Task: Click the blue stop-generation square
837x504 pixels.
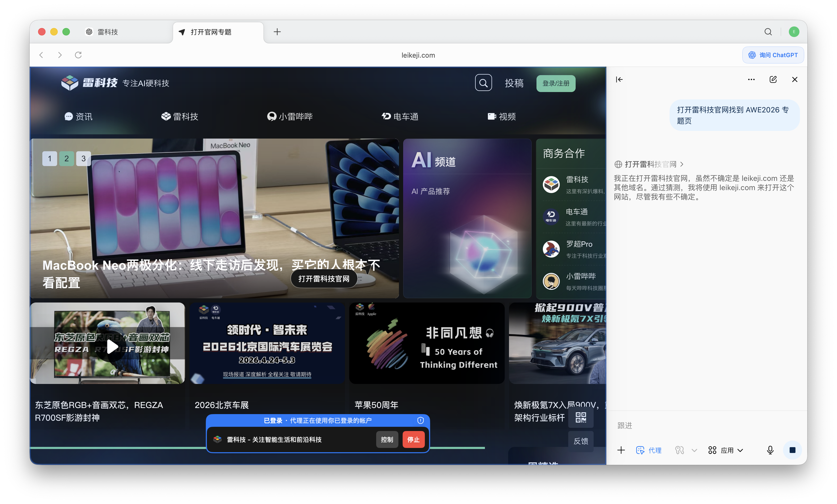Action: [793, 450]
